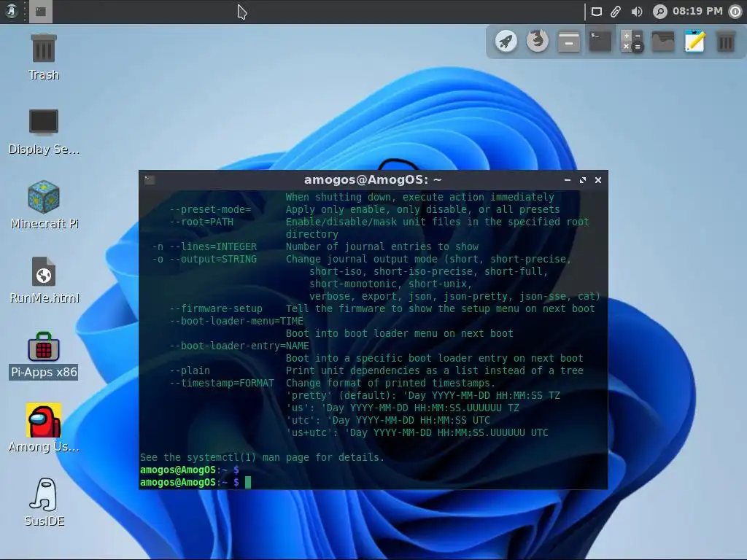Open the archive drawer icon in the dock
Screen dimensions: 747x560
(x=569, y=41)
